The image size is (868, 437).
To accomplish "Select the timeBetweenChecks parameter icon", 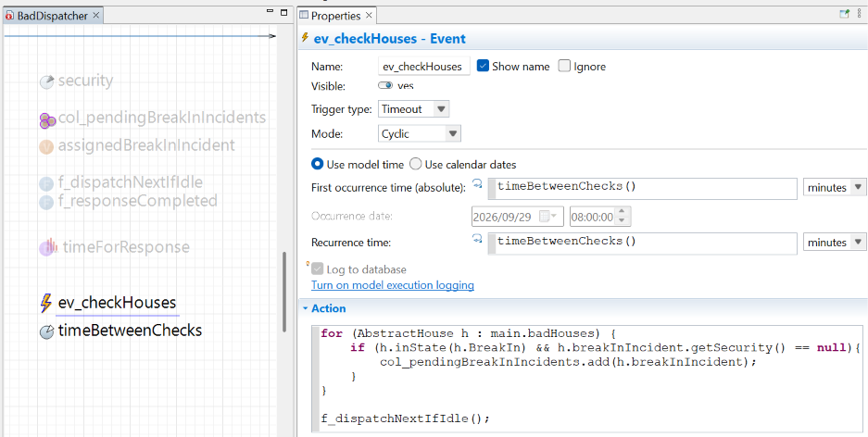I will click(47, 331).
